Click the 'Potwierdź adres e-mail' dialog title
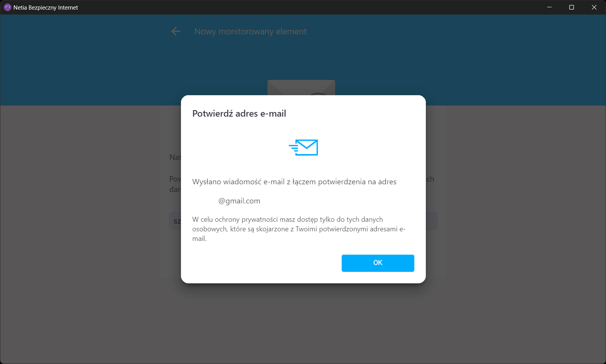 (239, 114)
